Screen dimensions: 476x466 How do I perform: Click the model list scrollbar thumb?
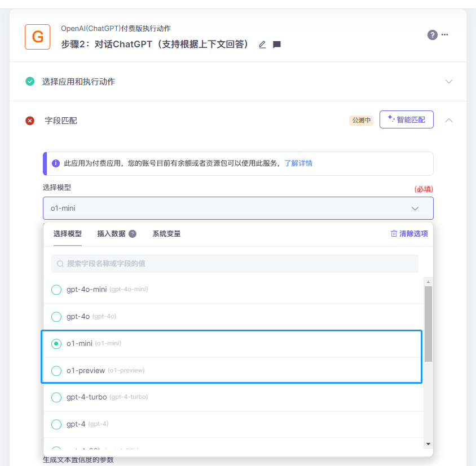tap(428, 324)
